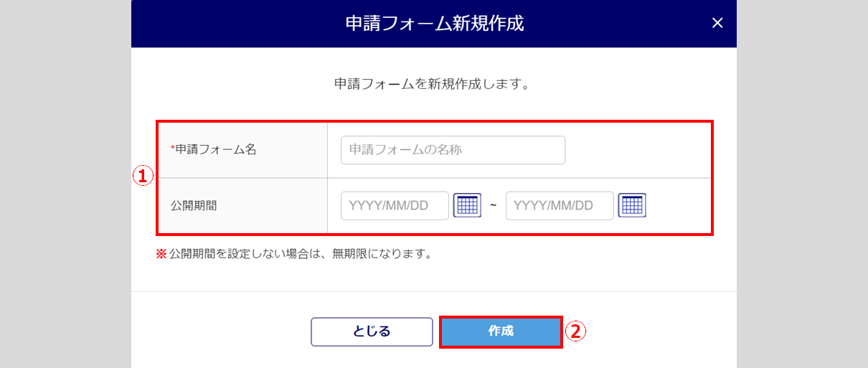
Task: Click the red circled number 1 marker
Action: point(143,176)
